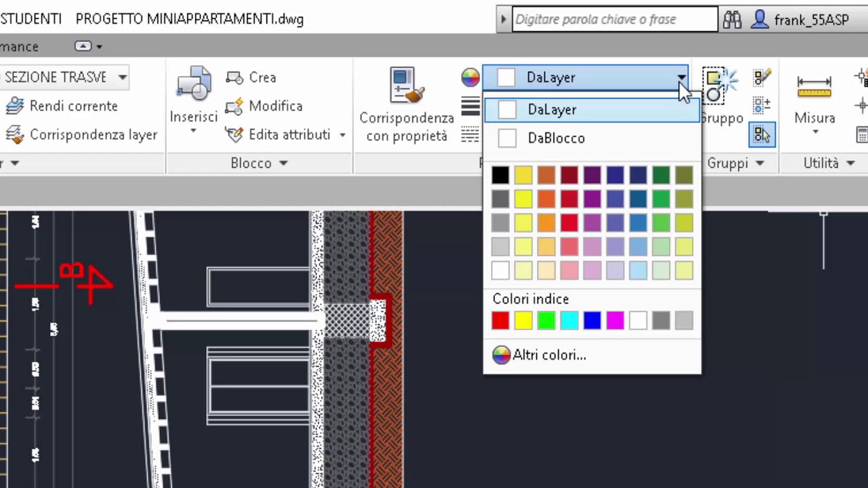Click the Altri colori color wheel icon
The width and height of the screenshot is (868, 488).
point(501,355)
